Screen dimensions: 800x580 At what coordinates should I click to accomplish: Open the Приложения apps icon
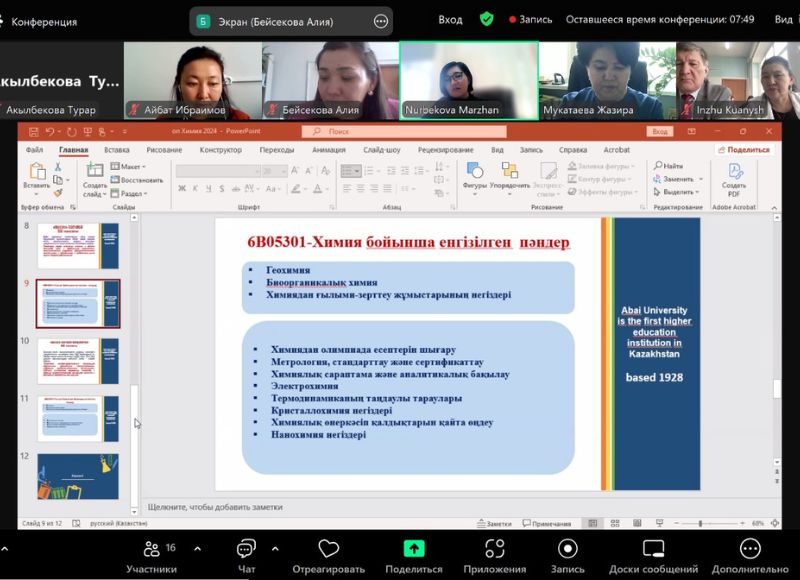(x=494, y=549)
